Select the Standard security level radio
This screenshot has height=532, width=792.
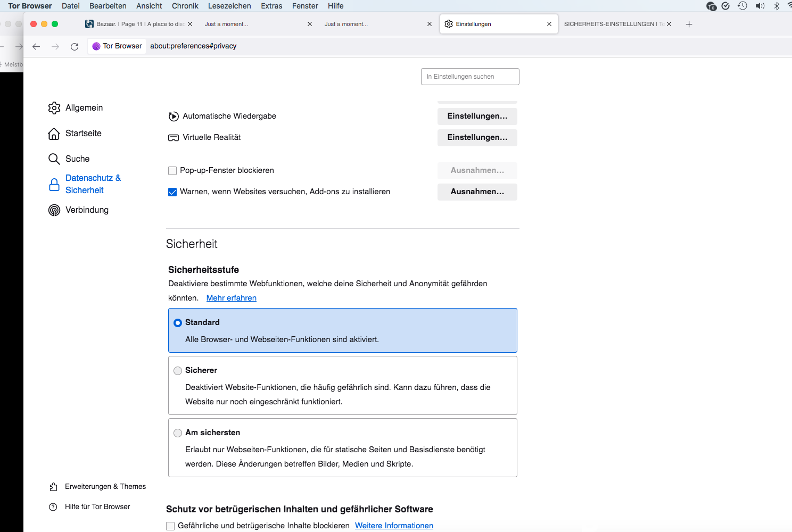[178, 323]
